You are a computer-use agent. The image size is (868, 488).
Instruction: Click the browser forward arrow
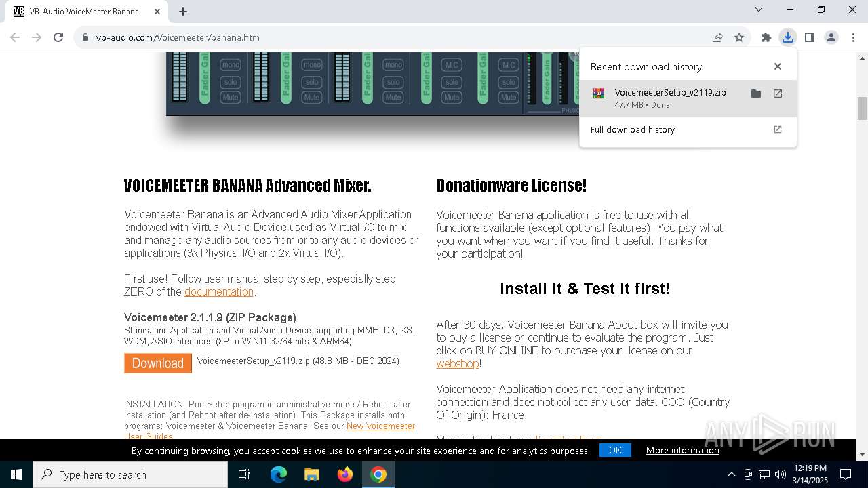[37, 37]
